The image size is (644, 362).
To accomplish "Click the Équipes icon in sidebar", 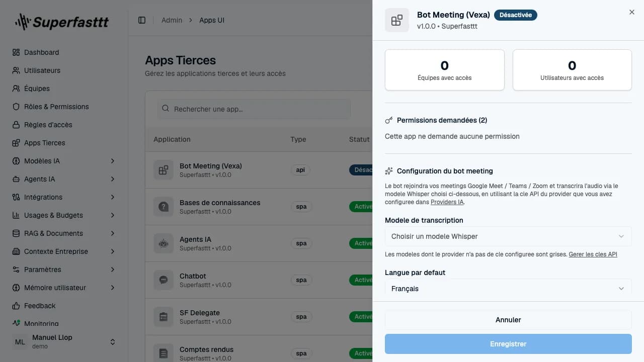I will pos(16,88).
